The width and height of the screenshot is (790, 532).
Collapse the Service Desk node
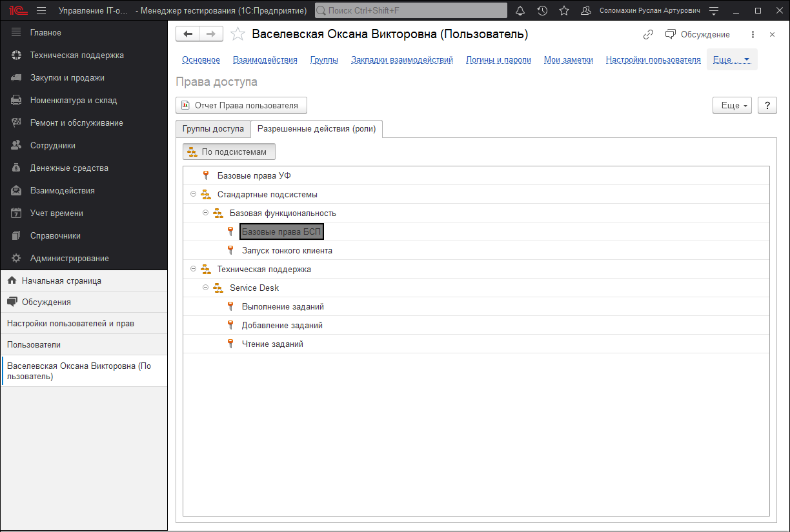pos(206,288)
